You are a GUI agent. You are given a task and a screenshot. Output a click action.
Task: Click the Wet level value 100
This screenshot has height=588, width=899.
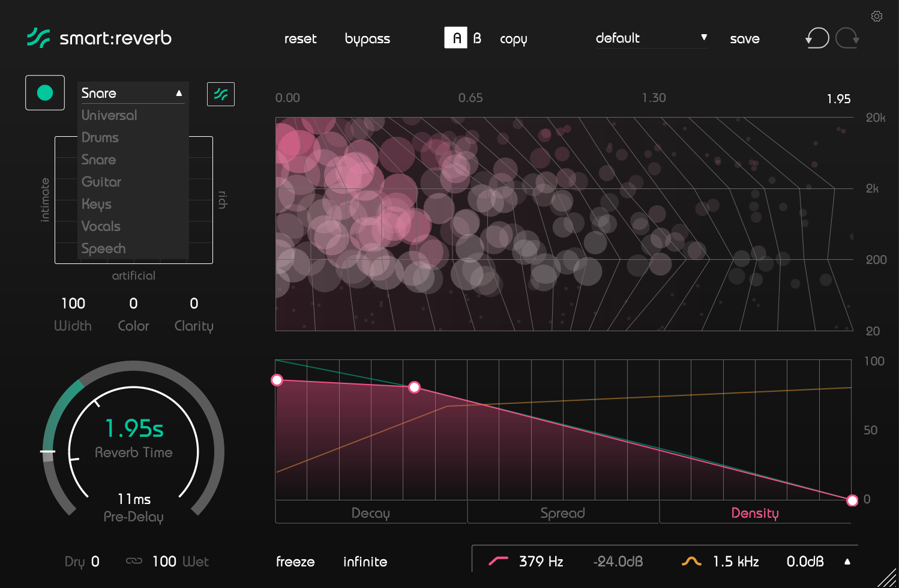click(x=164, y=562)
